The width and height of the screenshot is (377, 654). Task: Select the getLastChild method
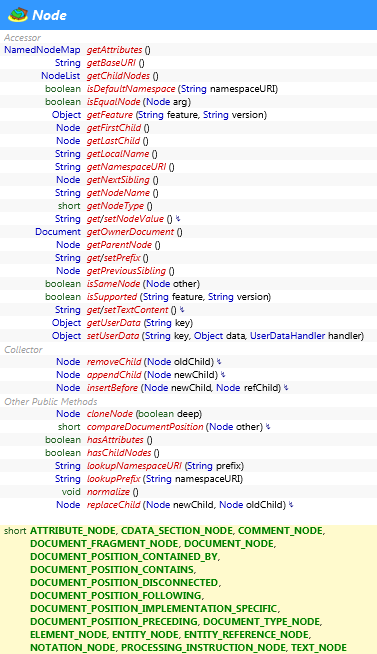(x=113, y=141)
